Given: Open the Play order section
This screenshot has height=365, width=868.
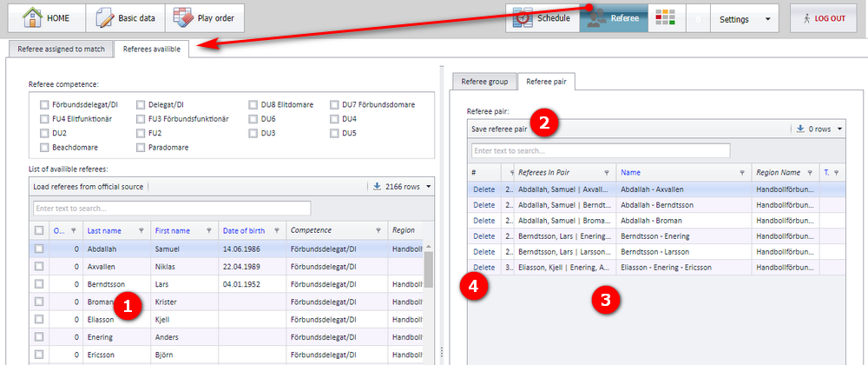Looking at the screenshot, I should coord(204,18).
